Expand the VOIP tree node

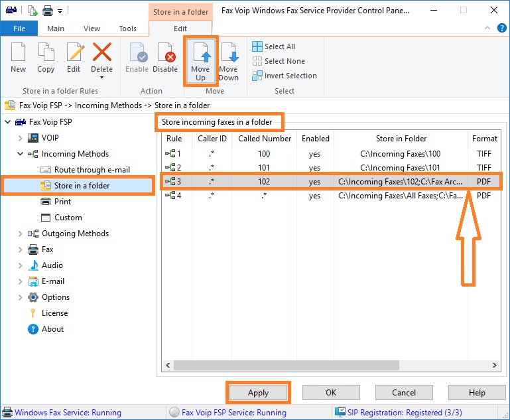pos(20,138)
